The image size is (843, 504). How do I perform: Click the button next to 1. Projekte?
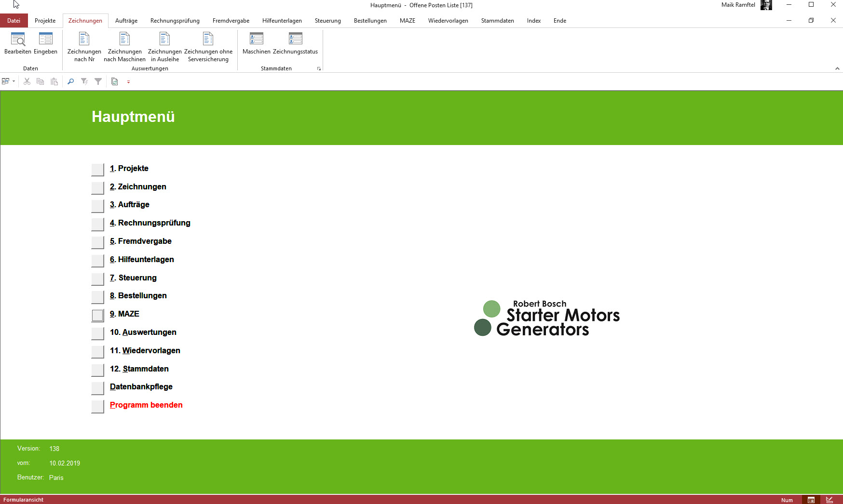pos(97,170)
